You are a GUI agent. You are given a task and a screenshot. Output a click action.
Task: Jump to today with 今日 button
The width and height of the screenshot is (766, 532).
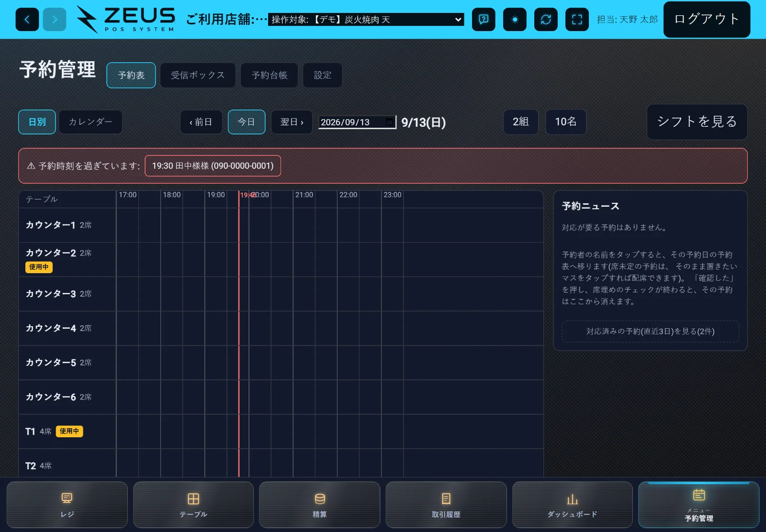[247, 122]
